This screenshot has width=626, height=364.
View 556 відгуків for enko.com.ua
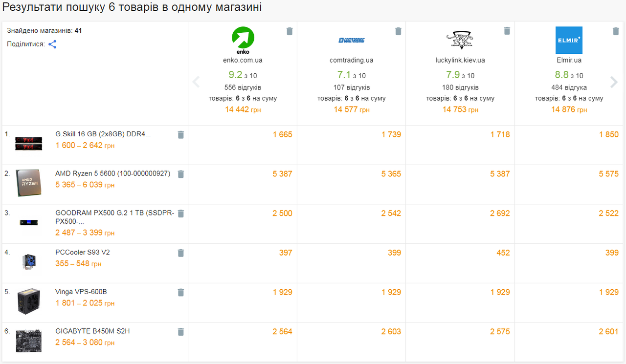[243, 87]
